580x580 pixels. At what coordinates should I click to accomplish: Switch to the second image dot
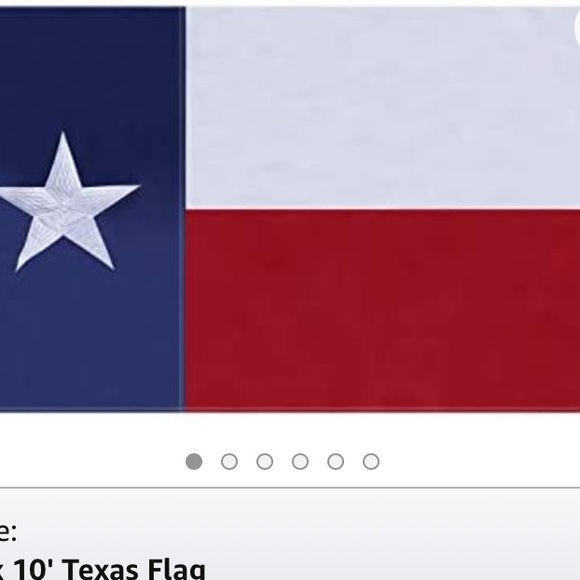point(229,462)
